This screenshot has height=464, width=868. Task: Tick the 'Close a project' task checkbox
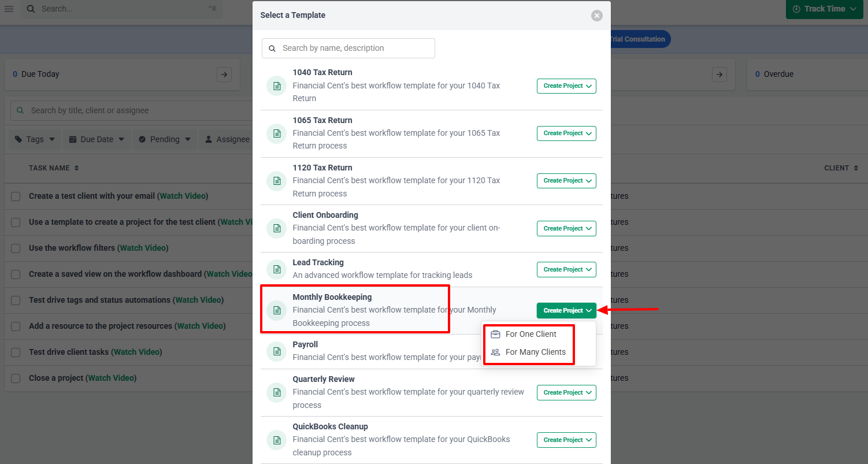16,378
